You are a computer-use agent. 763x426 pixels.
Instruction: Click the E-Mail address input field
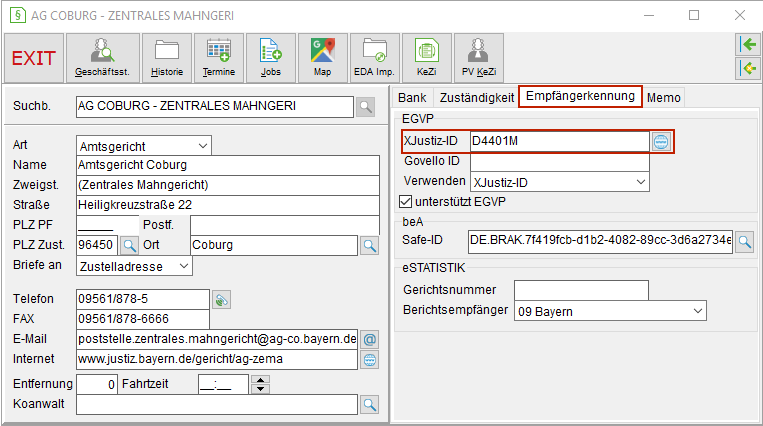217,339
